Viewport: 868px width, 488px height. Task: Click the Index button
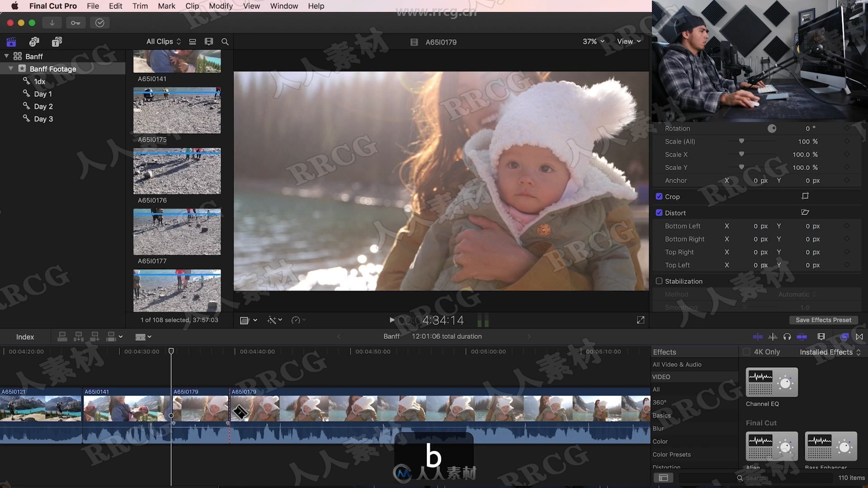pos(25,337)
